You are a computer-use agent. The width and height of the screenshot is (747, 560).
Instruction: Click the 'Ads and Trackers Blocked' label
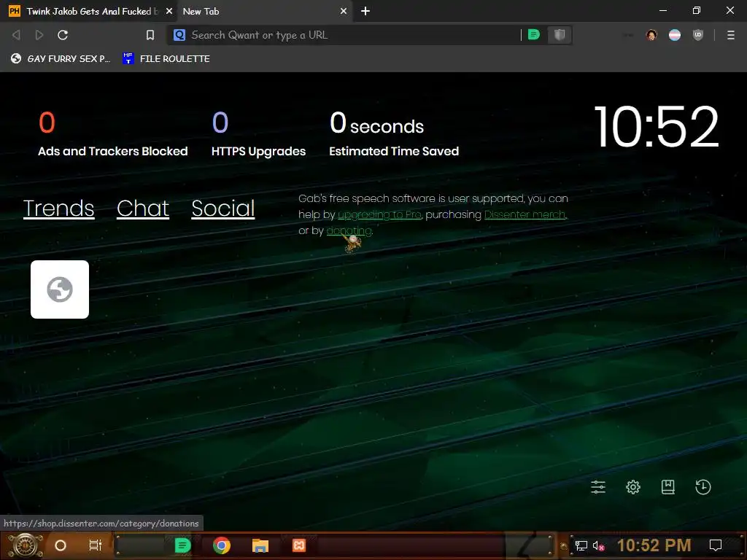pyautogui.click(x=113, y=151)
